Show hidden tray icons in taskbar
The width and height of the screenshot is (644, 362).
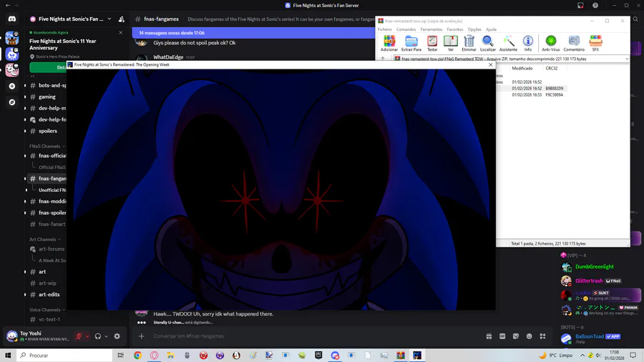tap(582, 355)
